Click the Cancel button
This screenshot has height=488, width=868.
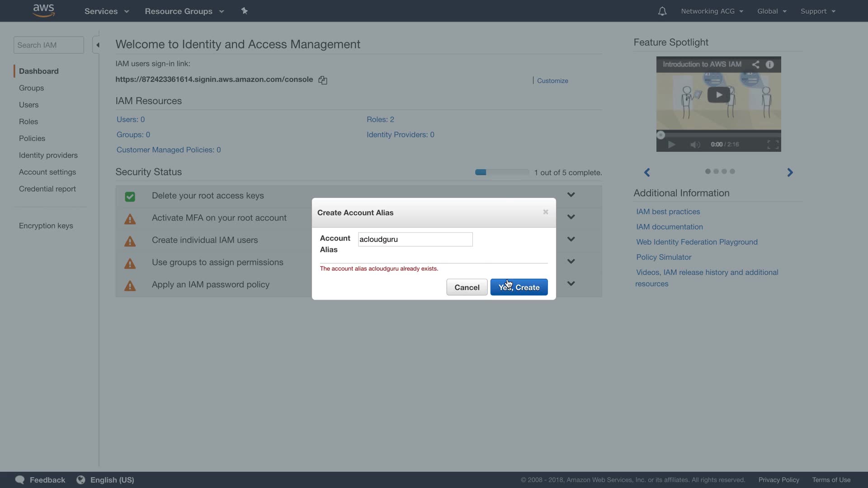tap(467, 287)
